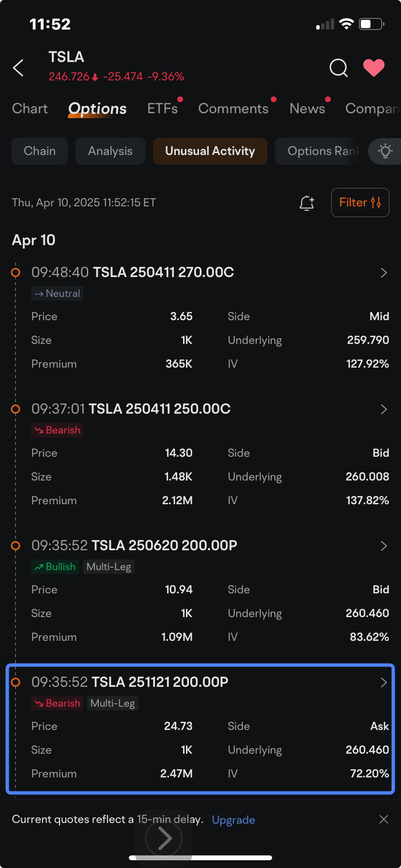Switch to the ETFs tab
This screenshot has height=868, width=401.
(163, 108)
